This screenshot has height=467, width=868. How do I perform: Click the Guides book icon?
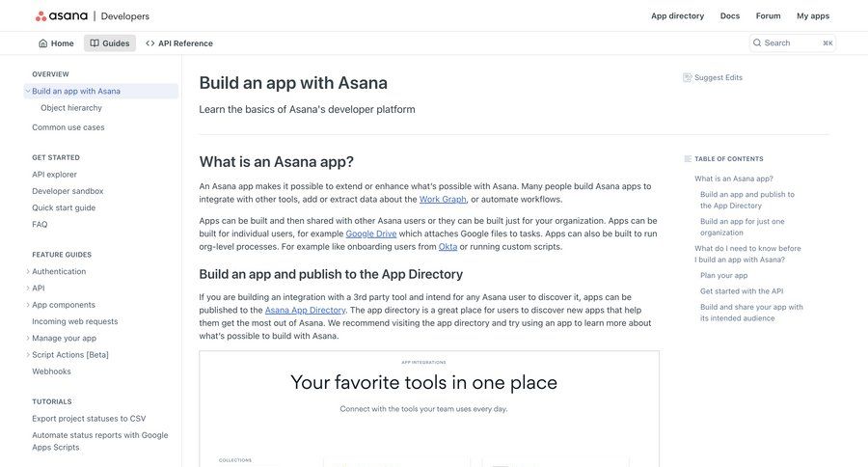point(95,43)
